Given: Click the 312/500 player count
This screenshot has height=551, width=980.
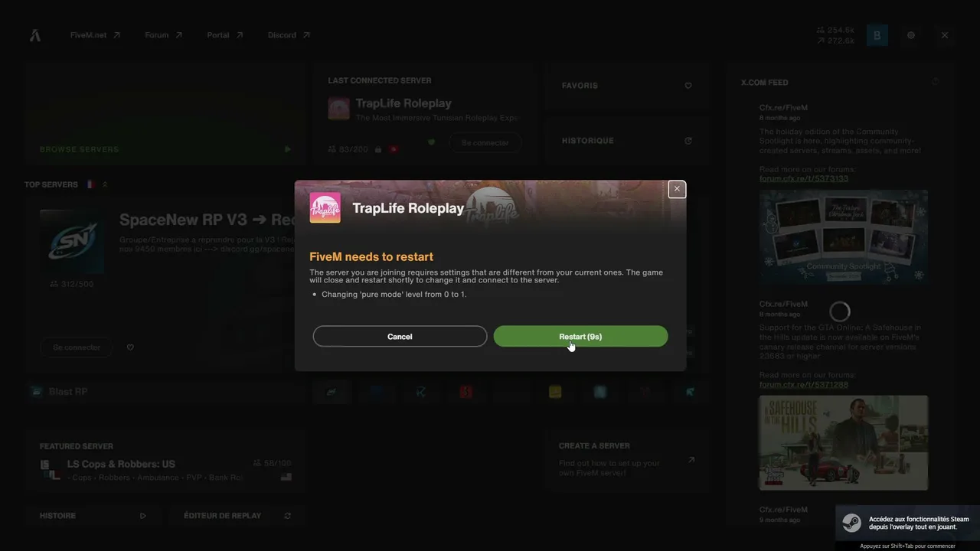Looking at the screenshot, I should pyautogui.click(x=72, y=284).
